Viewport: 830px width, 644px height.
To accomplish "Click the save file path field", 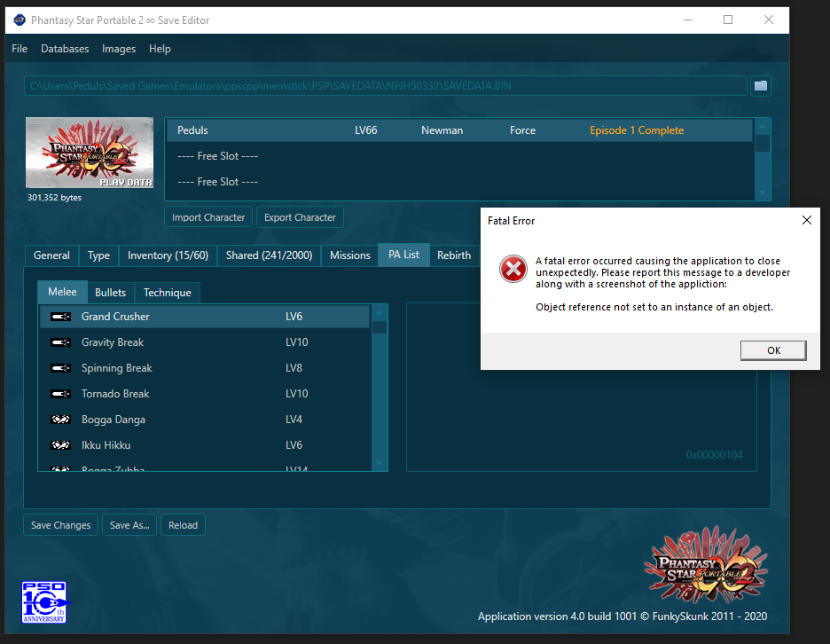I will point(386,86).
